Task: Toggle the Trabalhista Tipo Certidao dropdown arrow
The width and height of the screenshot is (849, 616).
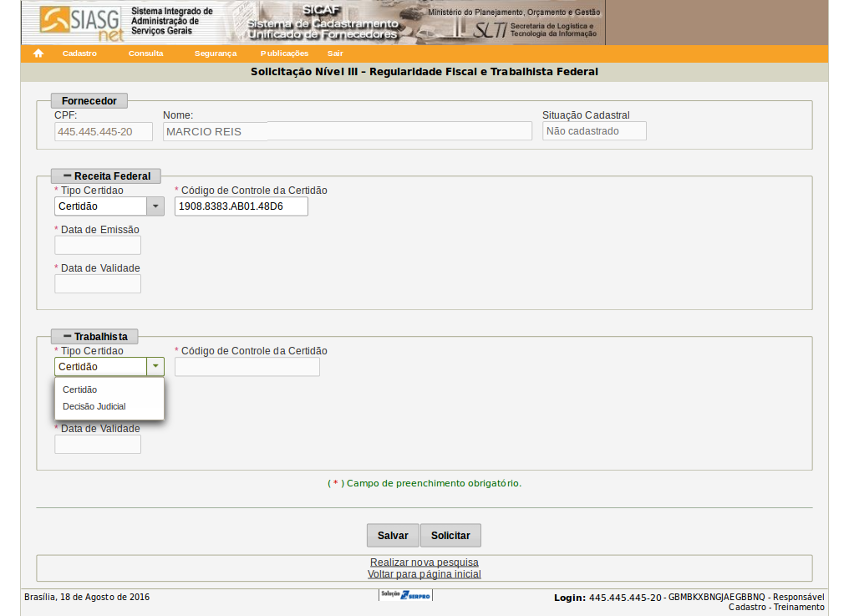Action: [x=155, y=367]
